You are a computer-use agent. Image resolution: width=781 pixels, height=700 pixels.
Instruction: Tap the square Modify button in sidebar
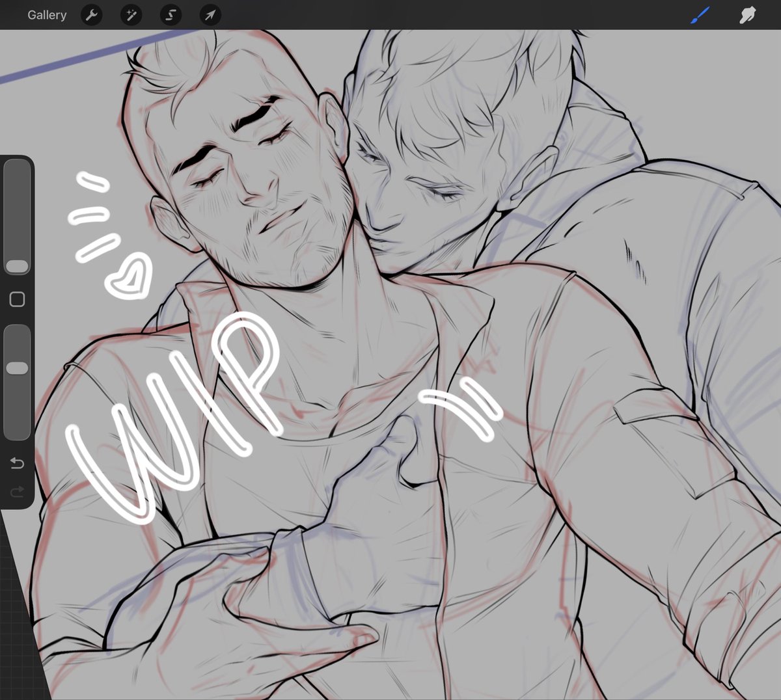(17, 299)
